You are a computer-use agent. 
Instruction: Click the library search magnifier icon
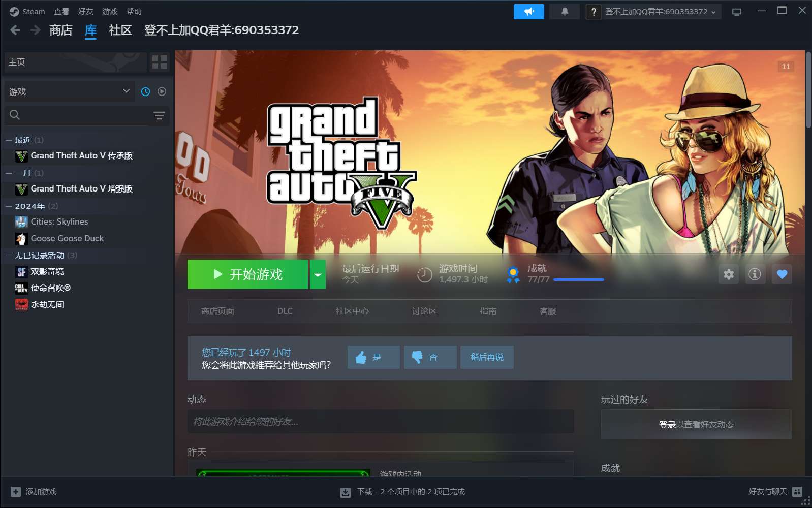(15, 115)
